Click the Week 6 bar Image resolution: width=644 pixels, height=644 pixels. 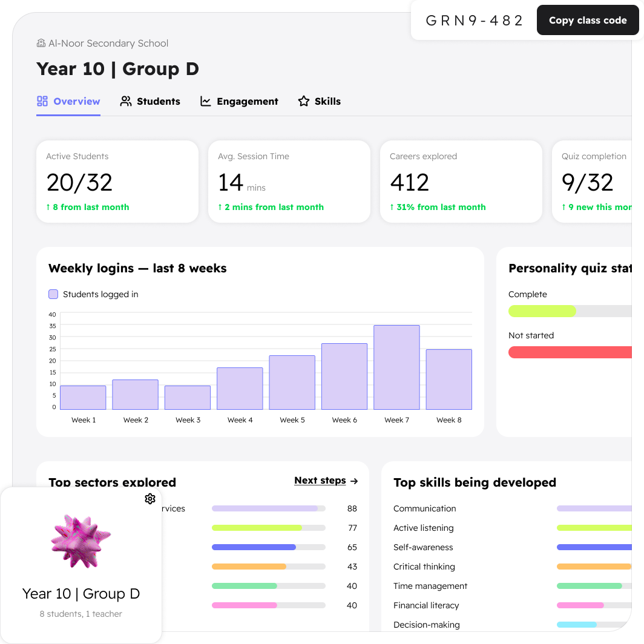(344, 376)
